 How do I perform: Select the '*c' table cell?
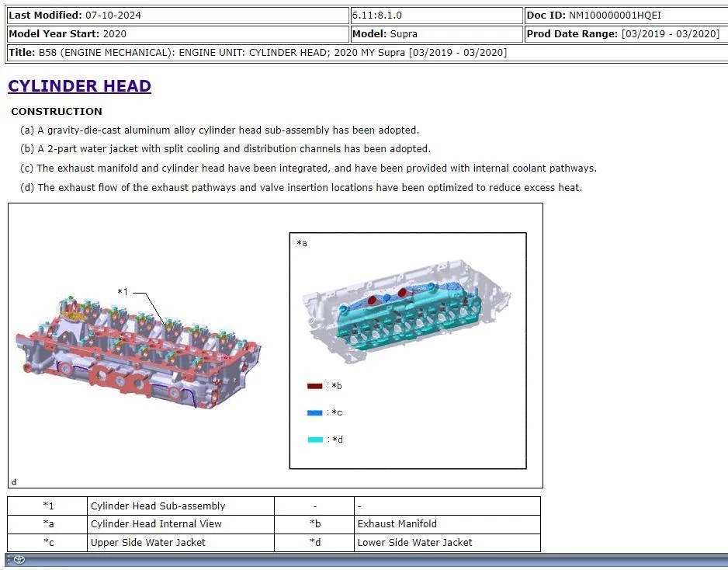point(48,543)
